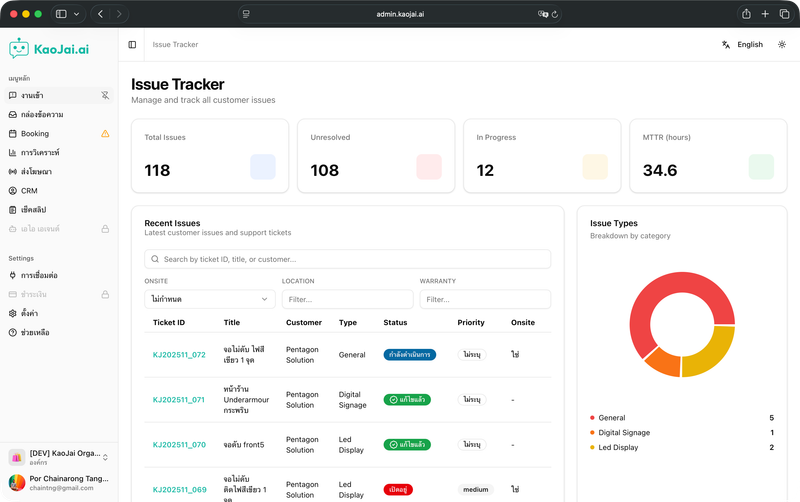Click the Location filter input
The height and width of the screenshot is (502, 800).
point(347,299)
